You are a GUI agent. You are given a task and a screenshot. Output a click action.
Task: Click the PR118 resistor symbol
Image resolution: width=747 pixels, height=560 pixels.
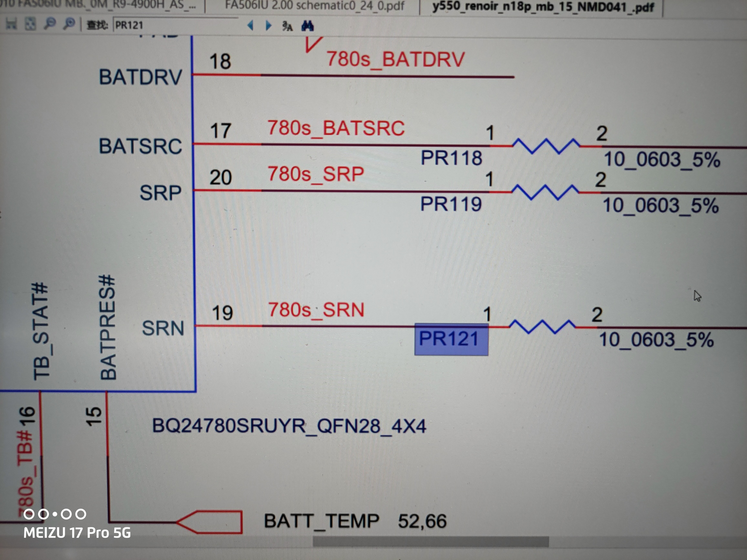point(546,146)
